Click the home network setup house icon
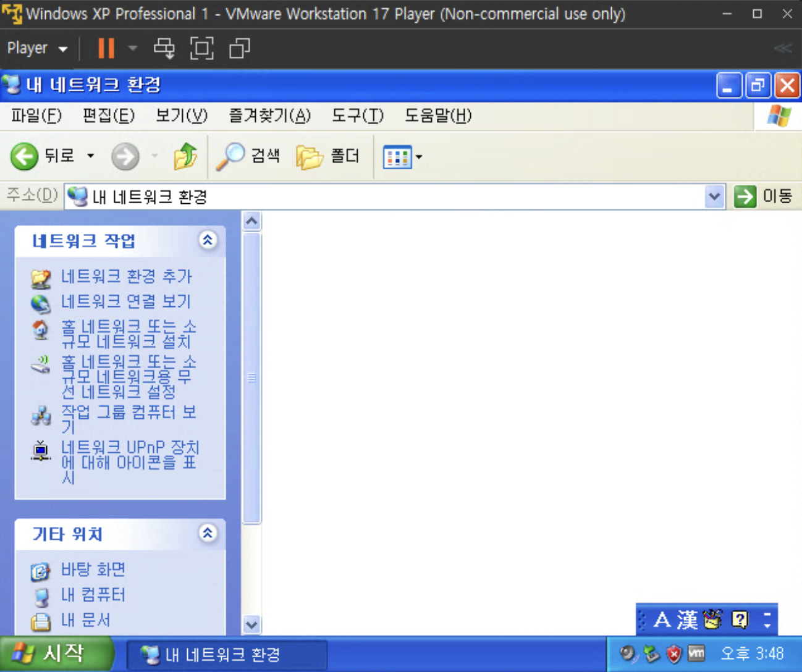This screenshot has height=672, width=802. [x=41, y=330]
